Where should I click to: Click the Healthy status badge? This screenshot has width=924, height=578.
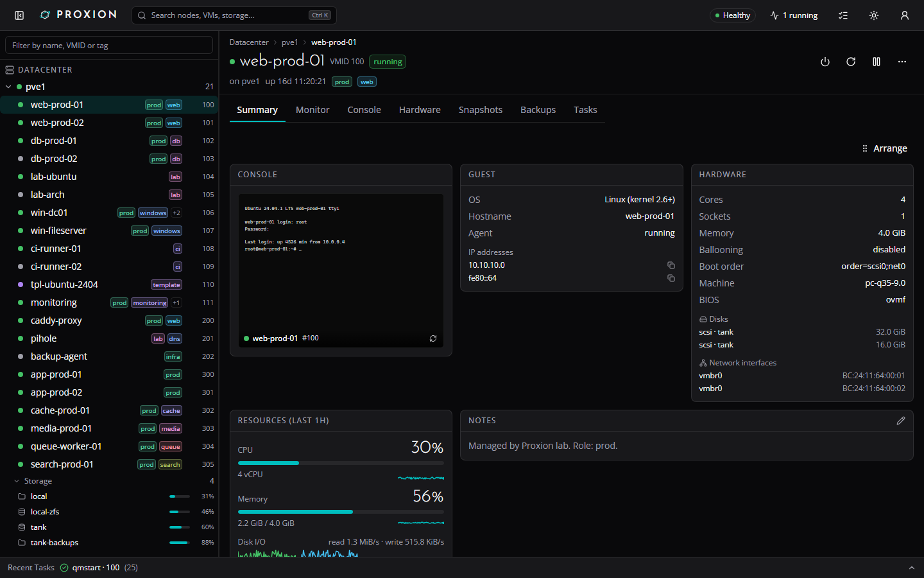point(732,15)
